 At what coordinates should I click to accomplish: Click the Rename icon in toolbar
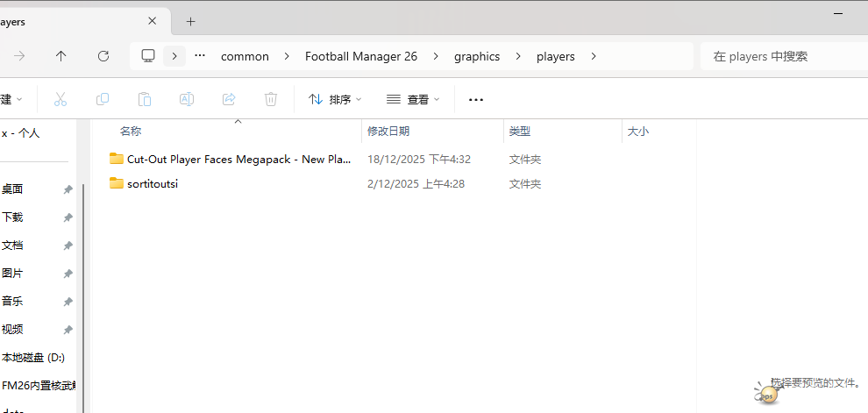187,99
